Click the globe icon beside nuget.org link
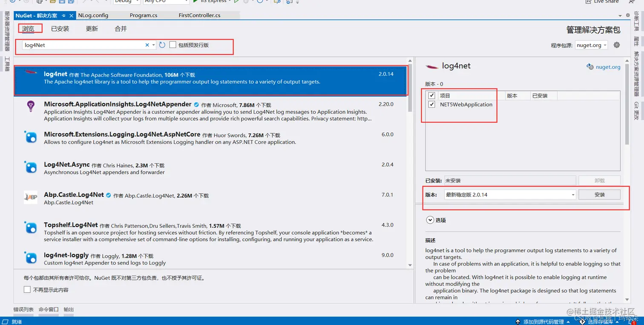This screenshot has width=644, height=325. coord(590,66)
